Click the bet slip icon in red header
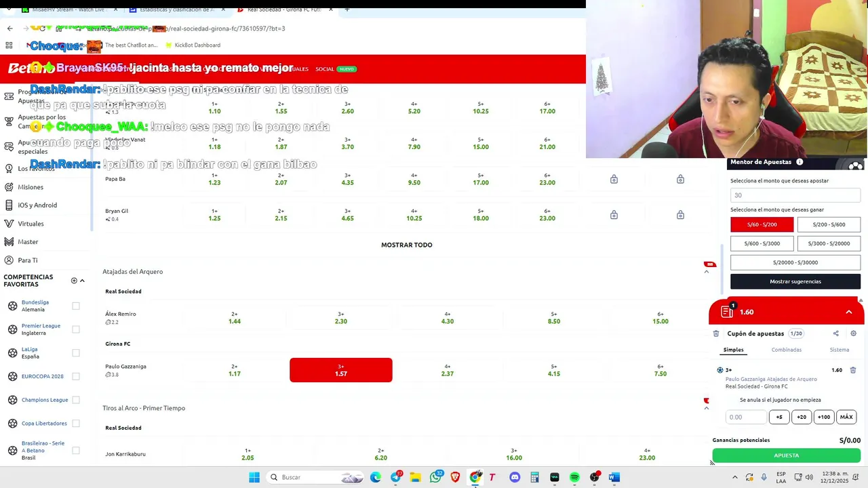 pyautogui.click(x=727, y=312)
